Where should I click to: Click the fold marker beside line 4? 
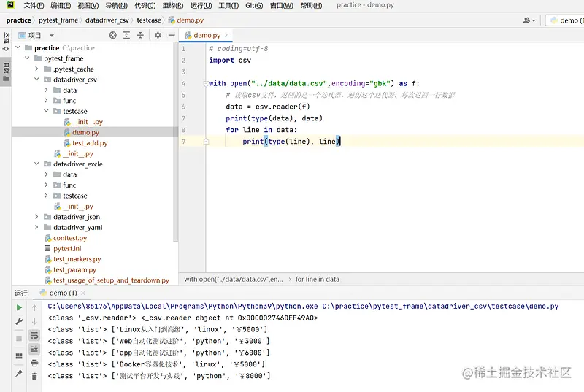tap(206, 84)
